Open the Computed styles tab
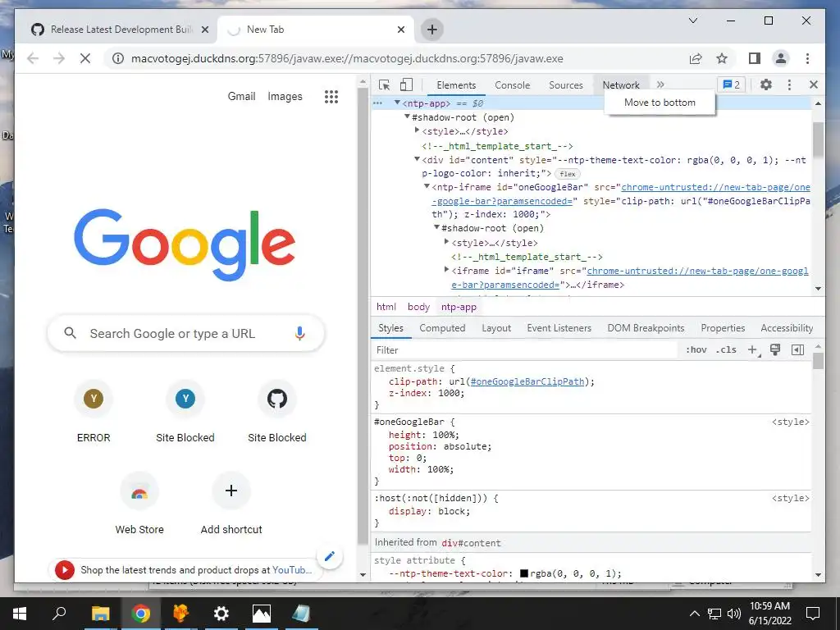840x630 pixels. tap(442, 328)
